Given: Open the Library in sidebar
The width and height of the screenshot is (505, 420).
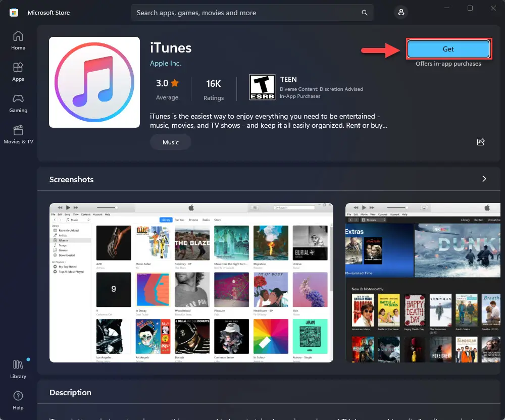Looking at the screenshot, I should point(18,369).
